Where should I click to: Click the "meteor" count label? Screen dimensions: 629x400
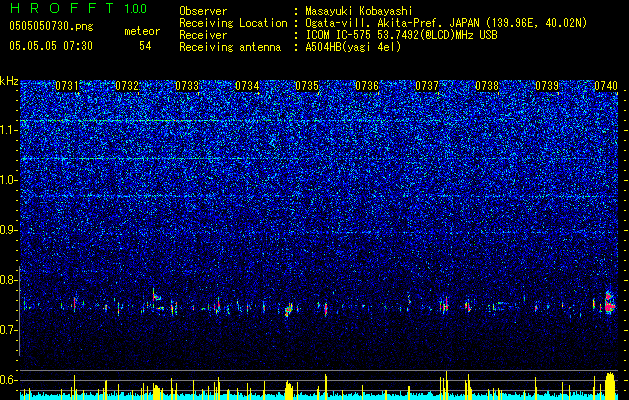[142, 31]
